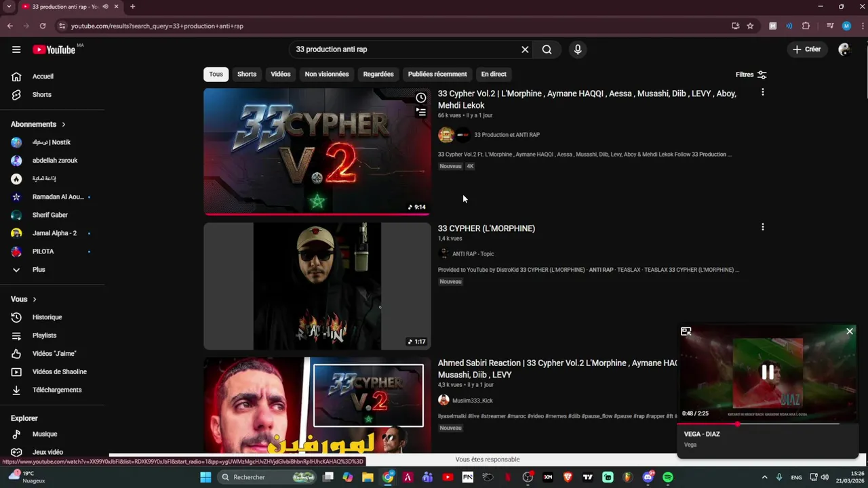Open options menu for 33 CYPHER (L'MORPHINE)
The width and height of the screenshot is (868, 488).
[x=762, y=227]
